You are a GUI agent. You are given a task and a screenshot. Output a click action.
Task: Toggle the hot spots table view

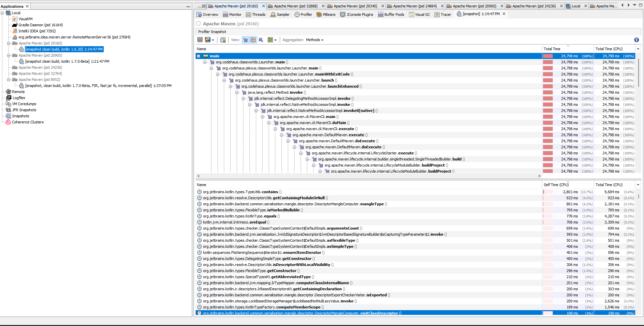click(253, 40)
